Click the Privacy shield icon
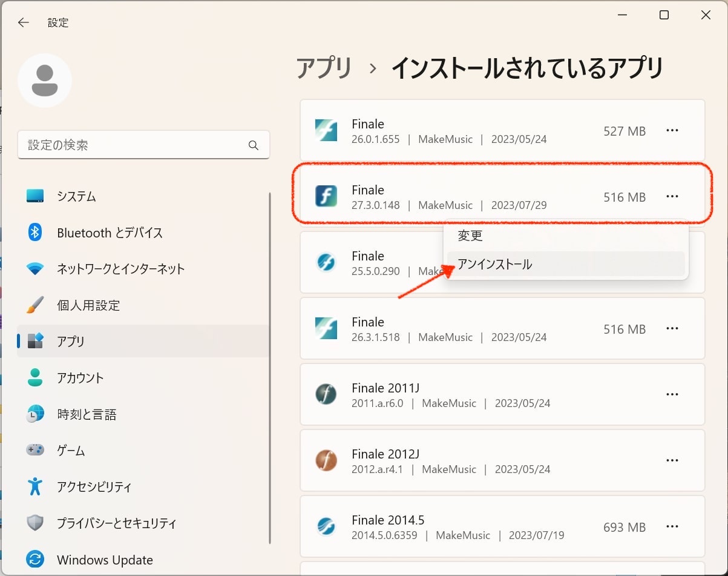Viewport: 728px width, 576px height. (x=35, y=523)
